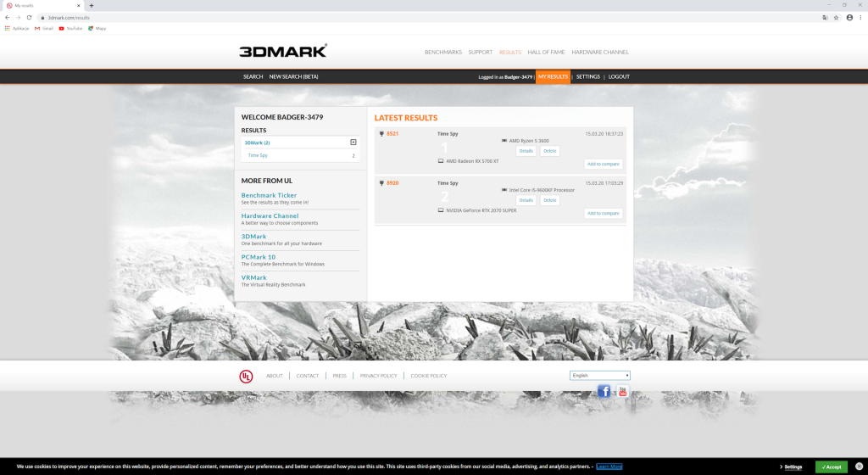Screen dimensions: 868x475
Task: Reload the page using the browser refresh icon
Action: (30, 17)
